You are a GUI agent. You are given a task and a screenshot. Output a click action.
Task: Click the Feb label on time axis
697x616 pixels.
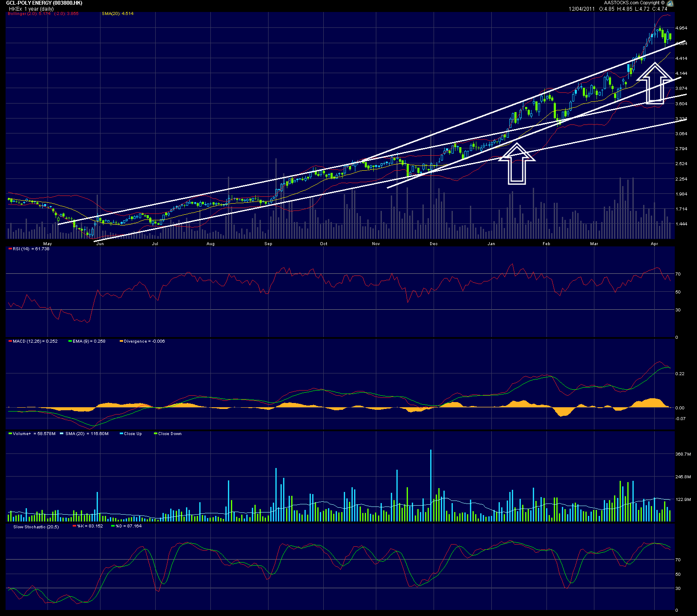coord(546,244)
